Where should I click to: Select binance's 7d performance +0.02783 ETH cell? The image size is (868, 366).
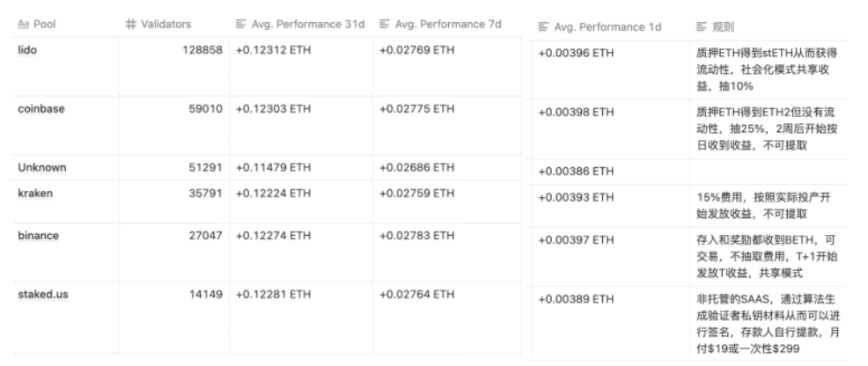pos(416,236)
